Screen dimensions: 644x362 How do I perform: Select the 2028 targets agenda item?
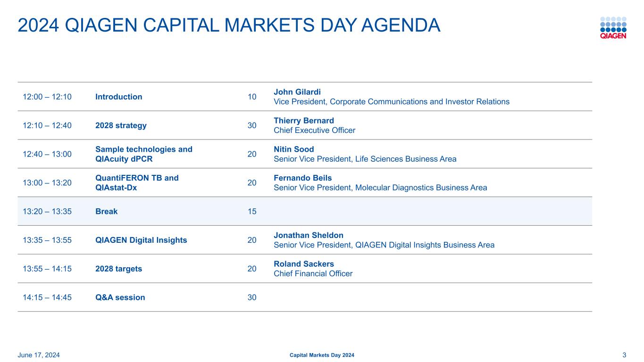pyautogui.click(x=118, y=269)
